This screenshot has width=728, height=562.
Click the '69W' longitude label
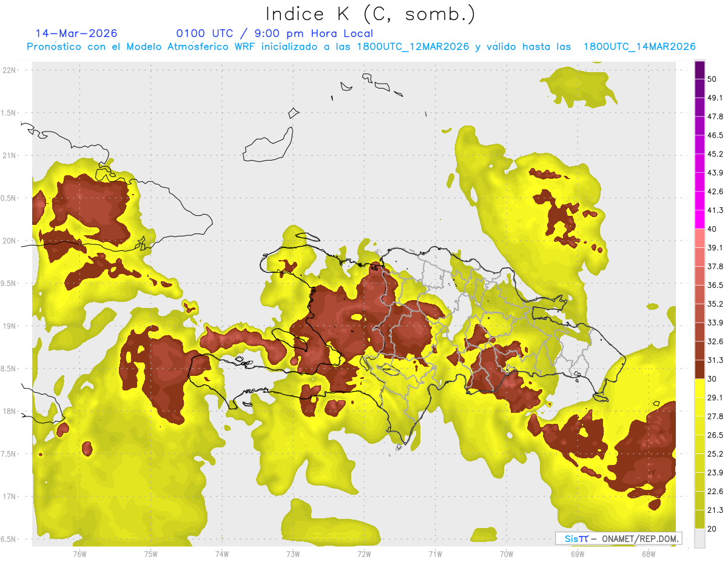click(578, 554)
